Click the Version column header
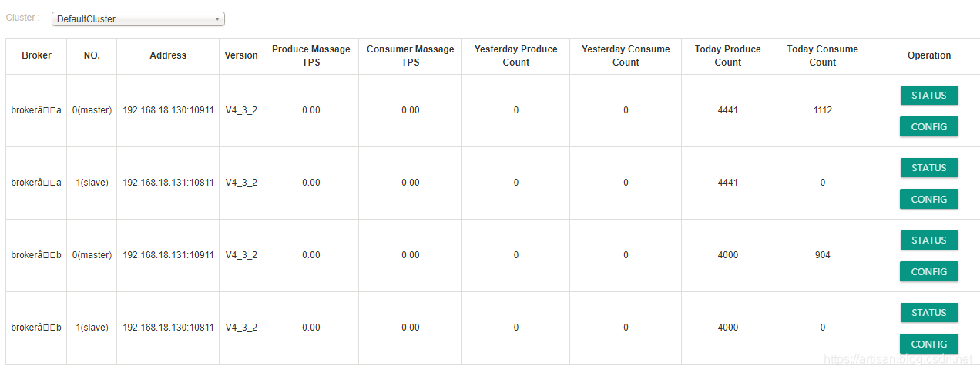This screenshot has height=373, width=980. pos(241,55)
